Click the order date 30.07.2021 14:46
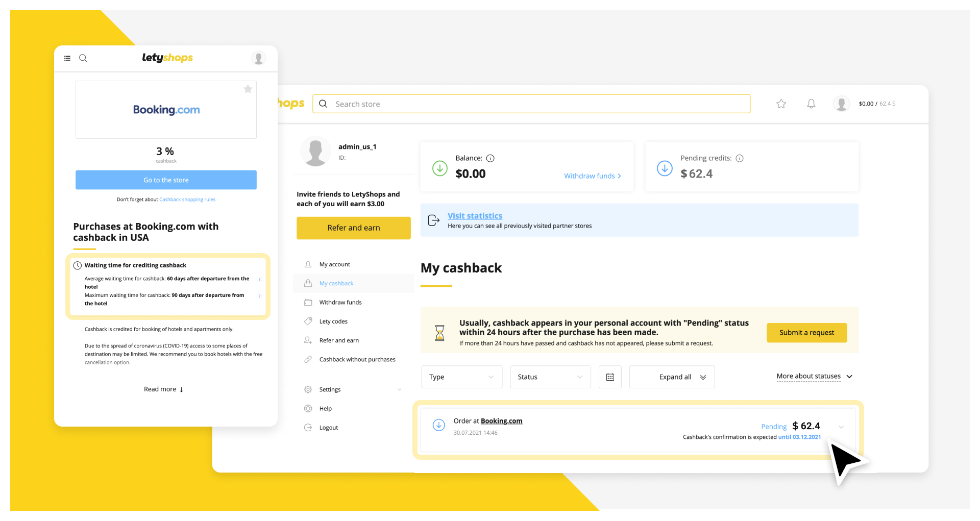Viewport: 980px width, 521px height. click(x=475, y=433)
